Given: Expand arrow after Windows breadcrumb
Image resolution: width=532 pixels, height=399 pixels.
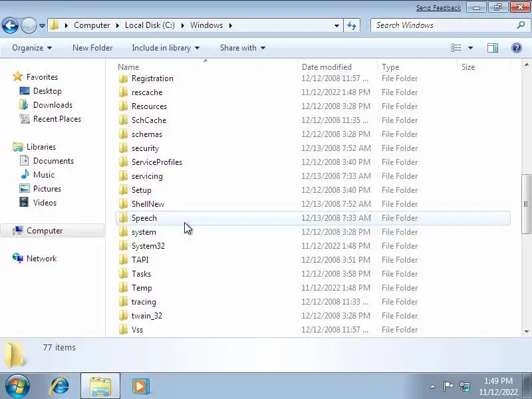Looking at the screenshot, I should click(x=231, y=25).
